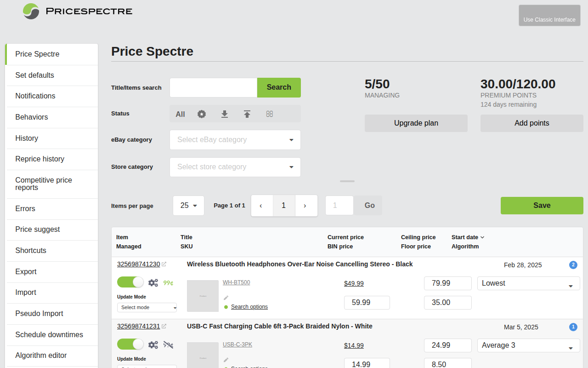This screenshot has height=368, width=588.
Task: Click the green Save button
Action: [x=542, y=205]
